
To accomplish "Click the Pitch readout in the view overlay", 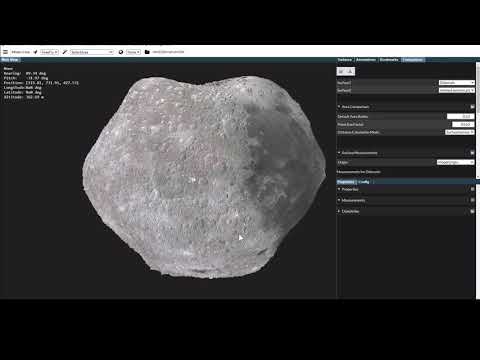I will [x=26, y=78].
